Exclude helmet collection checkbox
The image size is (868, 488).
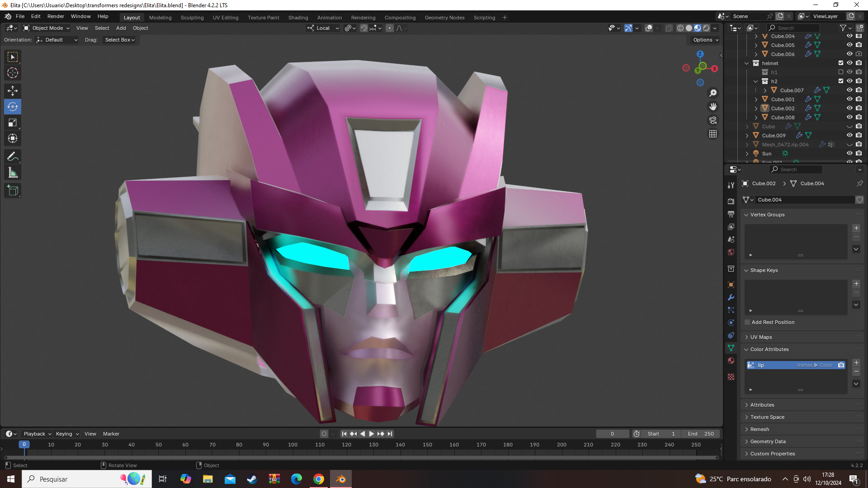click(x=841, y=63)
